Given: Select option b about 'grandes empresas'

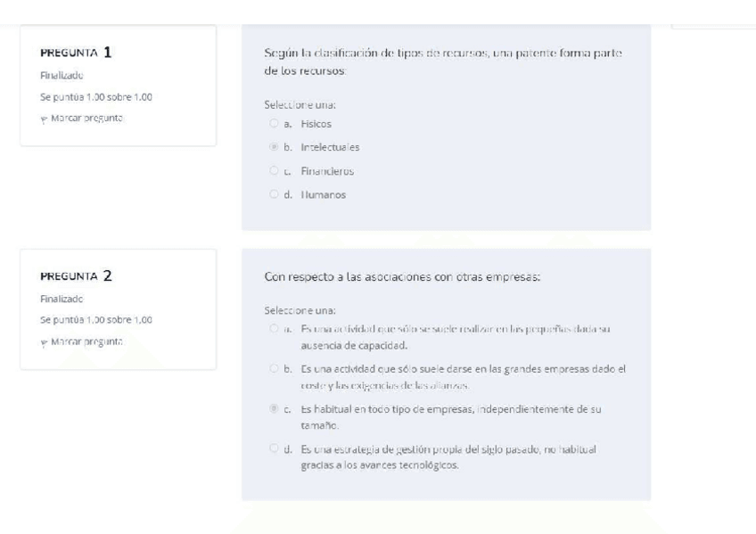Looking at the screenshot, I should point(273,369).
